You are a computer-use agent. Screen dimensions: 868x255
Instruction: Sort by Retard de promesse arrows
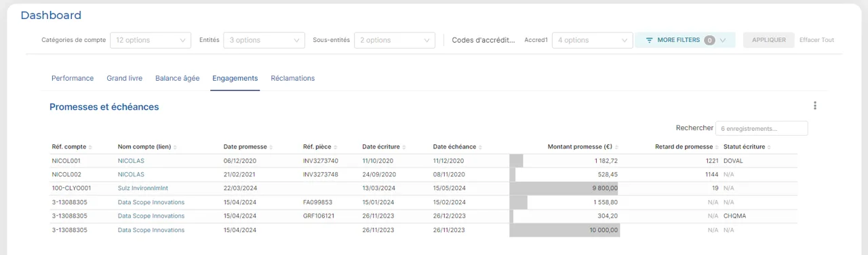coord(717,147)
